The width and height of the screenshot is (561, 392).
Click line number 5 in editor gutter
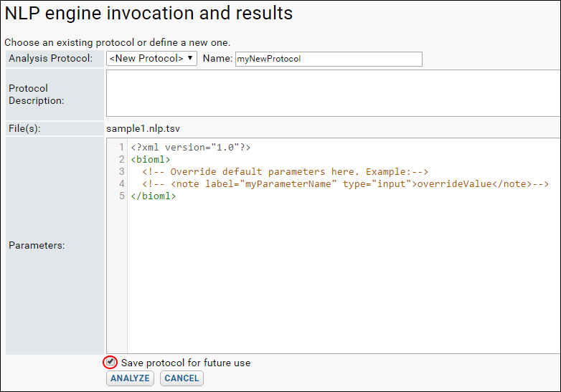tap(122, 196)
